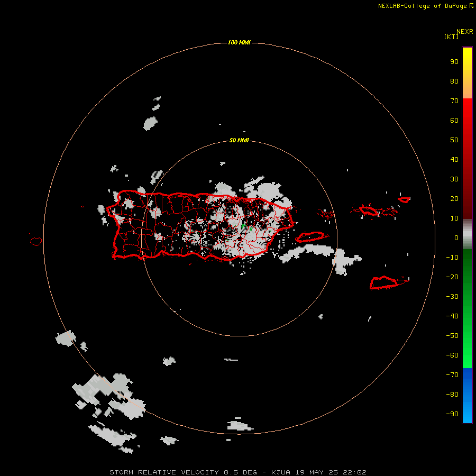Click the -90 value on velocity scale
This screenshot has width=476, height=476.
452,414
